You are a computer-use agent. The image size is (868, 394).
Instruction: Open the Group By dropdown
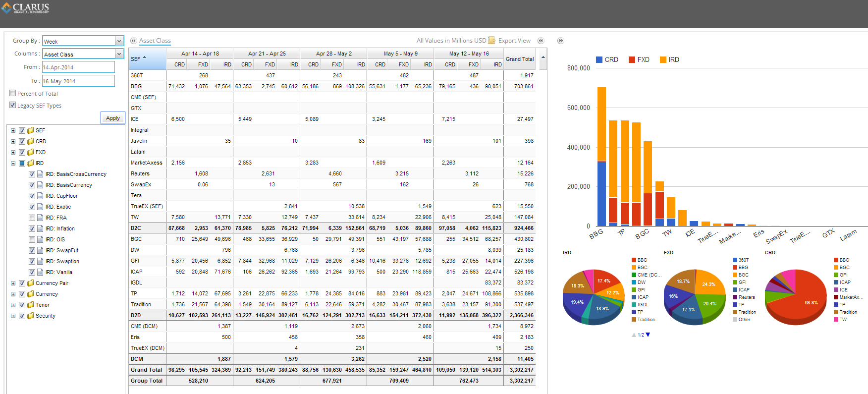click(119, 41)
